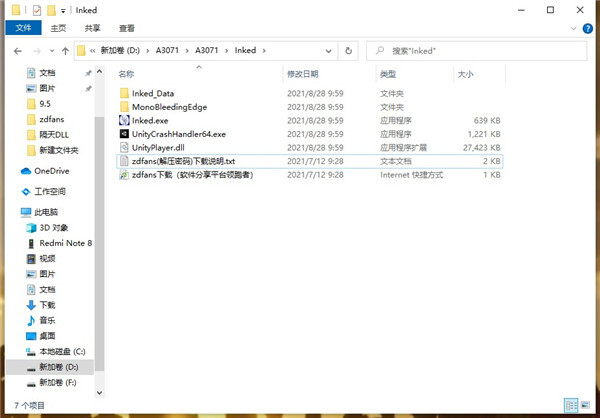
Task: Select pinned 文档 in quick access
Action: click(x=47, y=73)
